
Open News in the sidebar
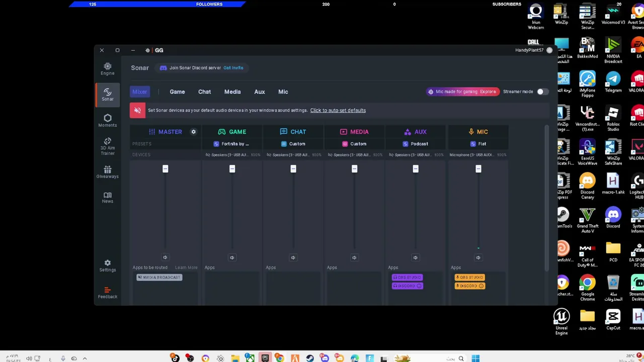107,197
